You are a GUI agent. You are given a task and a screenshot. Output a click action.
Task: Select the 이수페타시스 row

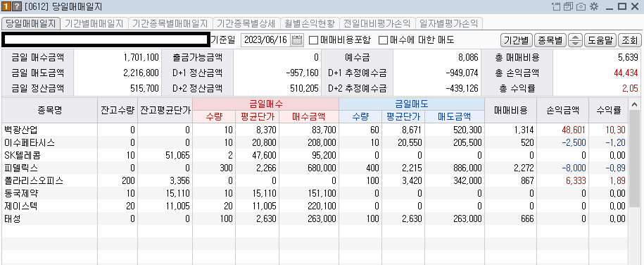tap(315, 143)
